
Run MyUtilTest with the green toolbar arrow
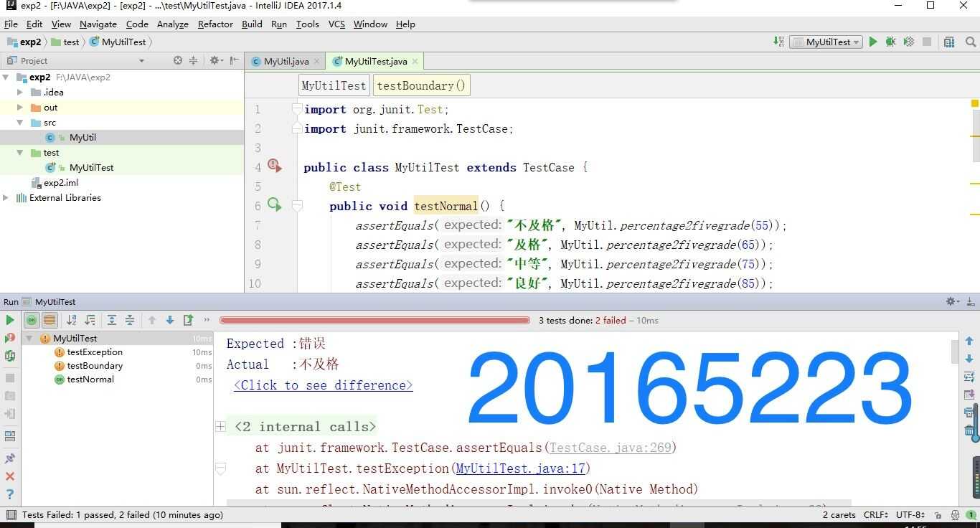coord(872,42)
